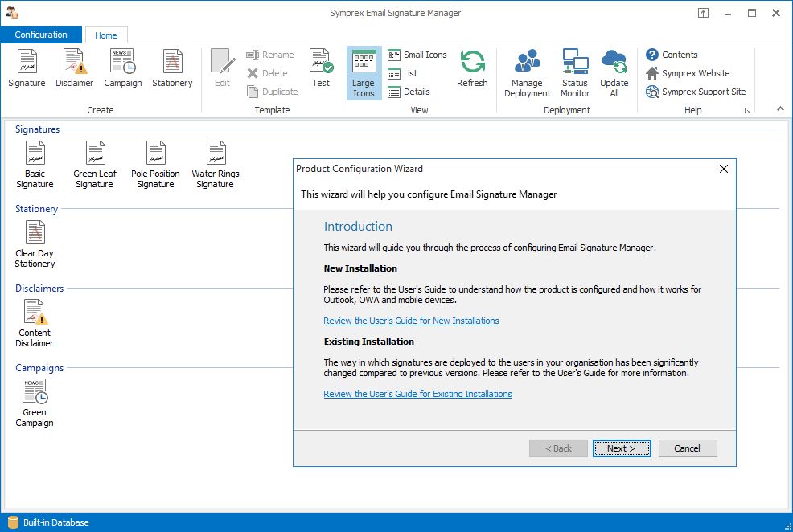The image size is (793, 532).
Task: Select the Water Rings Signature template
Action: click(216, 165)
